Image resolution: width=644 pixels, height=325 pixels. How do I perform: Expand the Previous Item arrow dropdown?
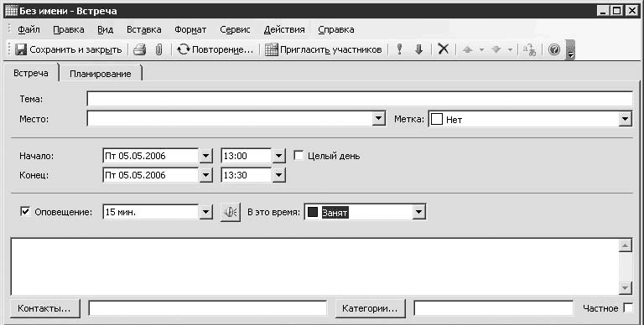[x=481, y=50]
